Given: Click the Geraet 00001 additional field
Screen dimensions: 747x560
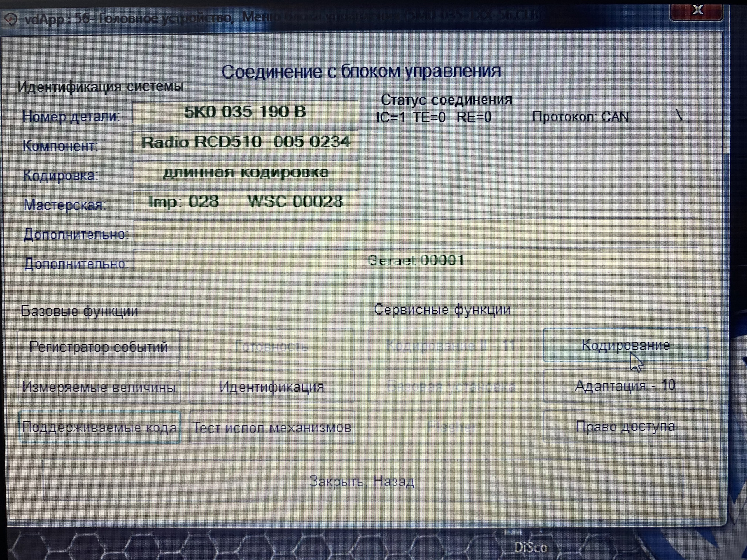Looking at the screenshot, I should coord(415,260).
